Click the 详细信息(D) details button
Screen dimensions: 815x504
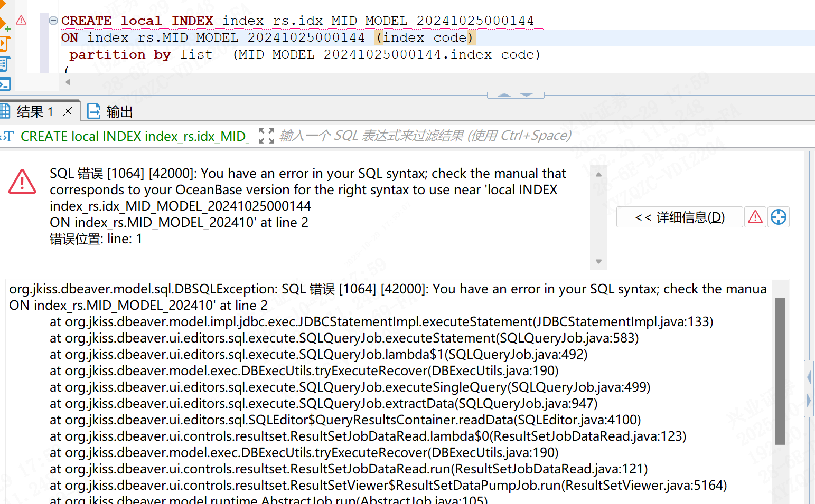[679, 217]
